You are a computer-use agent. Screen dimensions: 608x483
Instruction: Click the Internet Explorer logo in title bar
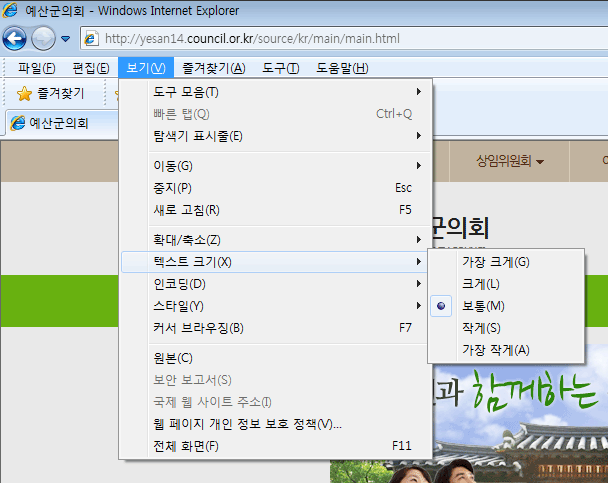11,11
